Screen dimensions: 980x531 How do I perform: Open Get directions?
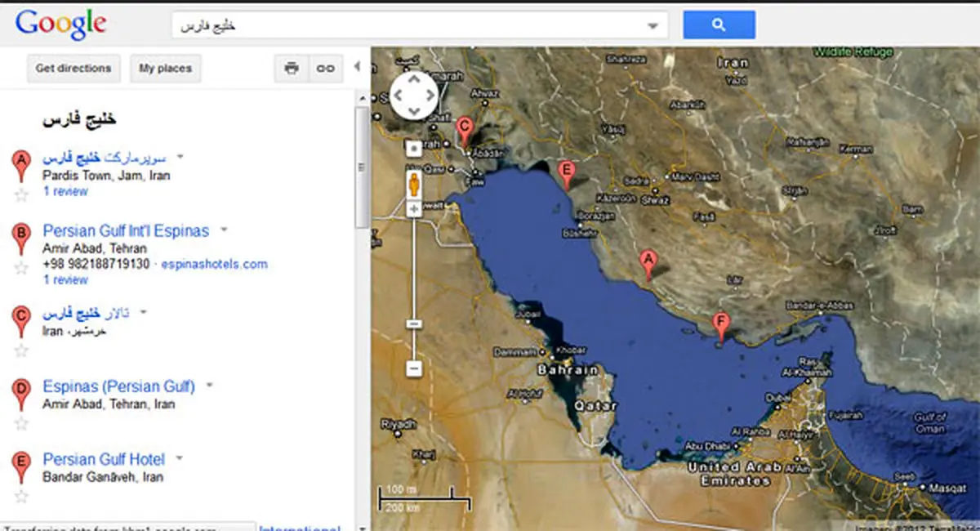click(73, 69)
